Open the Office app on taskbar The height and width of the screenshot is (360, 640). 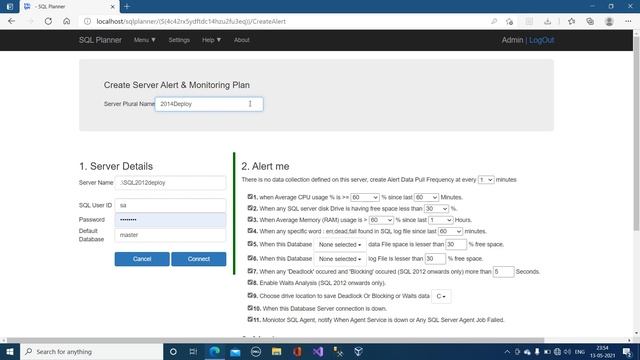[297, 351]
